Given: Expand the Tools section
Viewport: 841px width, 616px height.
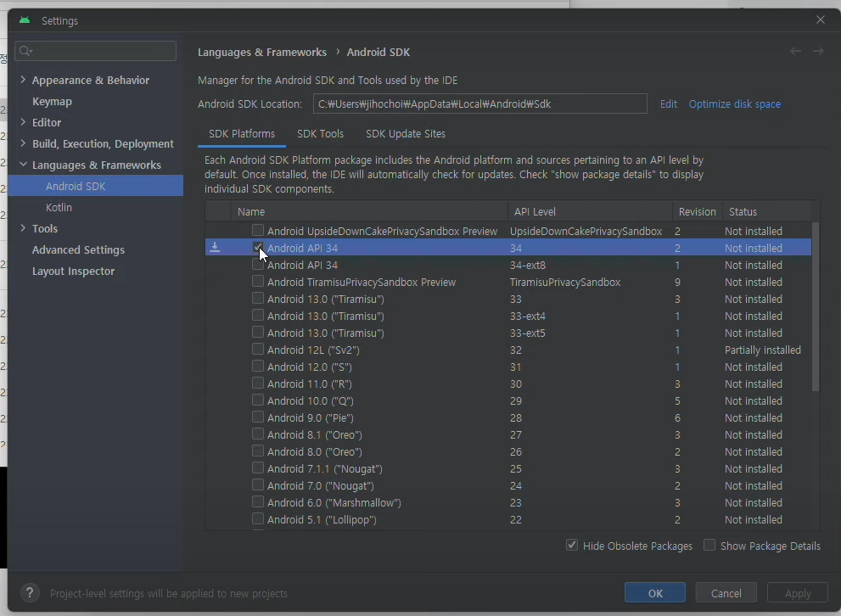Looking at the screenshot, I should pyautogui.click(x=23, y=228).
